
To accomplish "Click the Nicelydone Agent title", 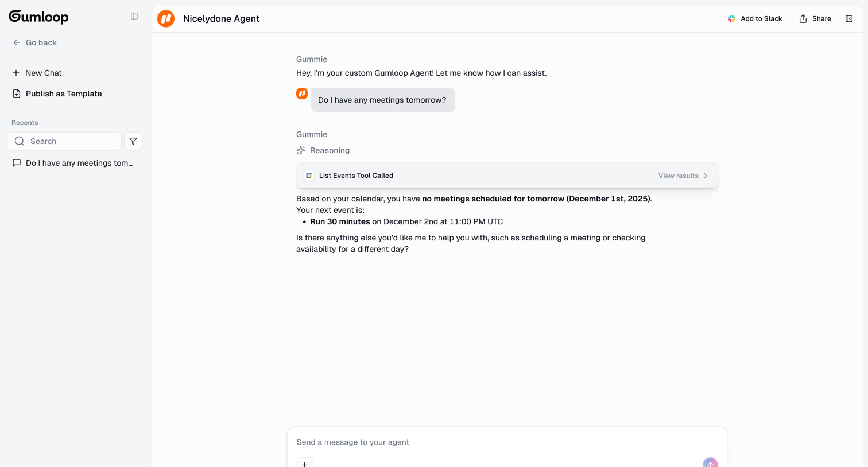I will (x=221, y=19).
